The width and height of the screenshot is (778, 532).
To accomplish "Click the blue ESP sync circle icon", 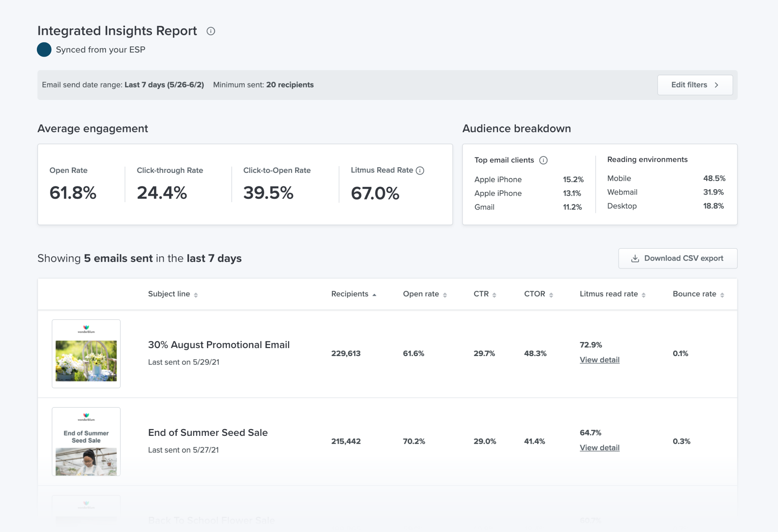I will pyautogui.click(x=44, y=50).
